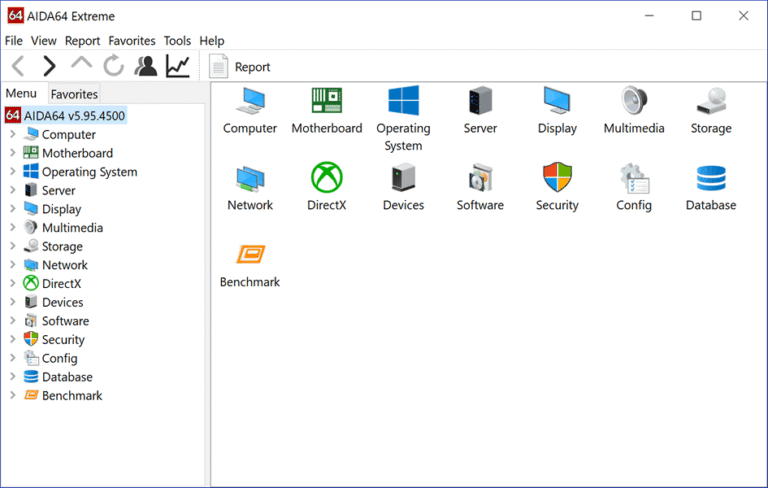Expand the Motherboard tree node
The width and height of the screenshot is (768, 488).
(13, 152)
